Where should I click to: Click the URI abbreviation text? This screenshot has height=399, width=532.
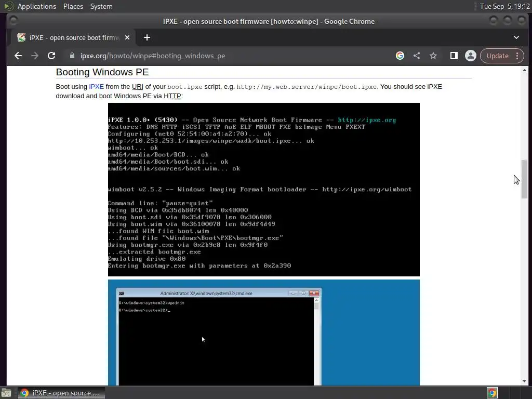click(x=137, y=87)
